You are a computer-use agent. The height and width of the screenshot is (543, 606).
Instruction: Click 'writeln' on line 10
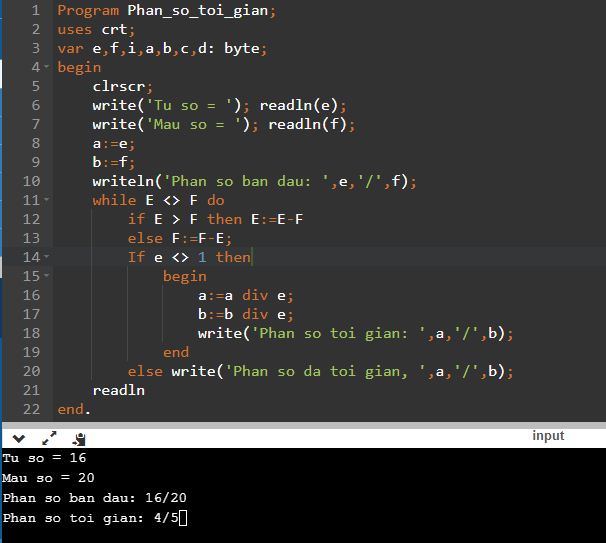tap(123, 181)
